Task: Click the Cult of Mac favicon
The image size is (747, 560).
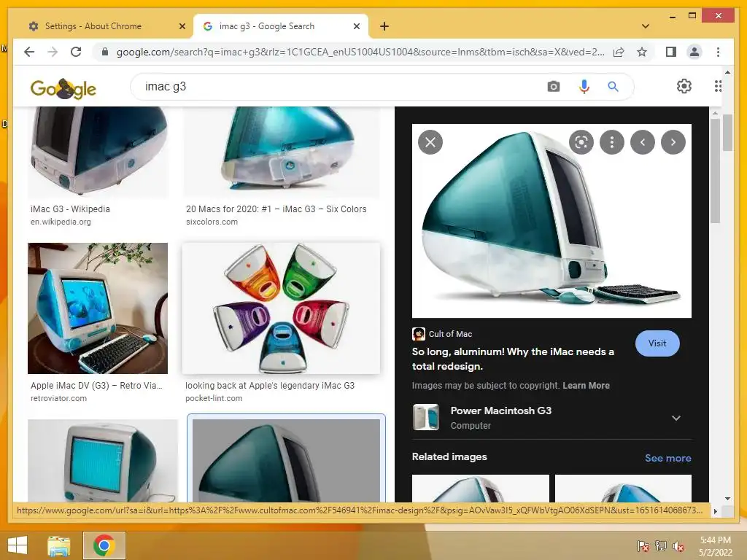Action: pyautogui.click(x=418, y=334)
